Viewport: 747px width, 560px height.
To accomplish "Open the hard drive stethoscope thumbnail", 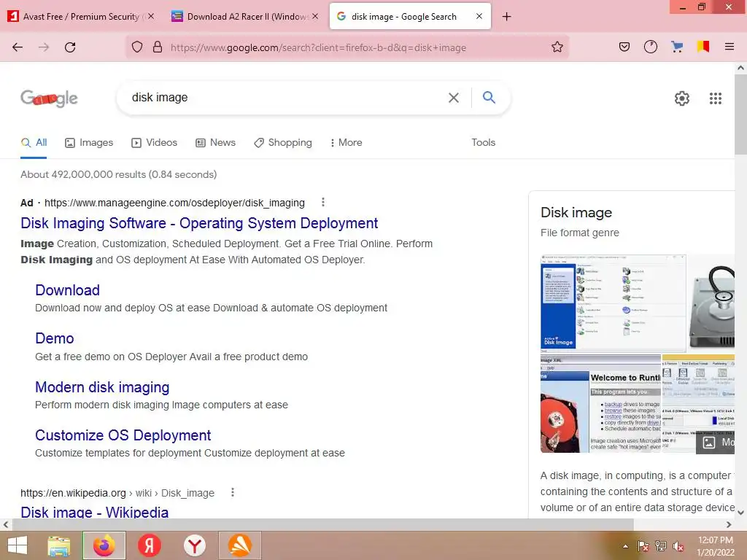I will click(x=711, y=303).
